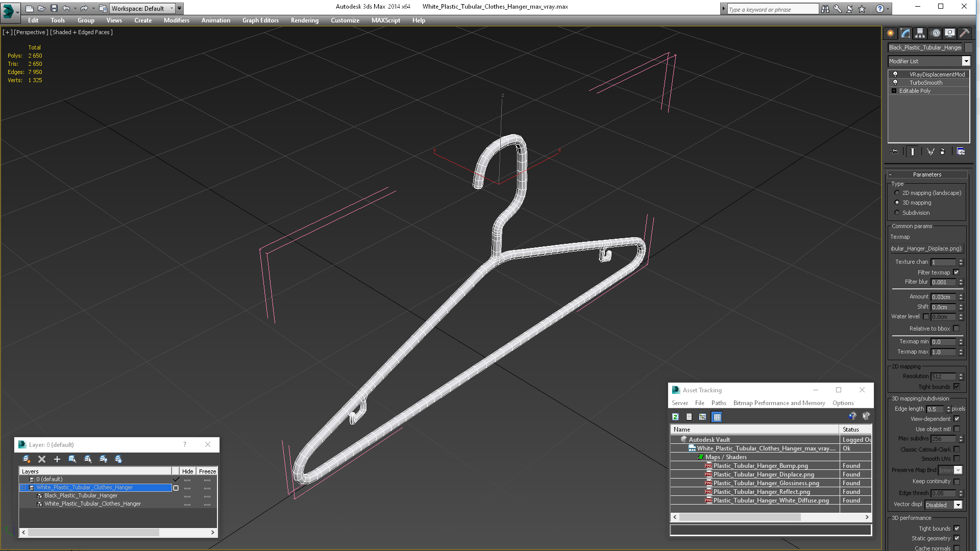
Task: Open the Modifiers menu
Action: point(177,20)
